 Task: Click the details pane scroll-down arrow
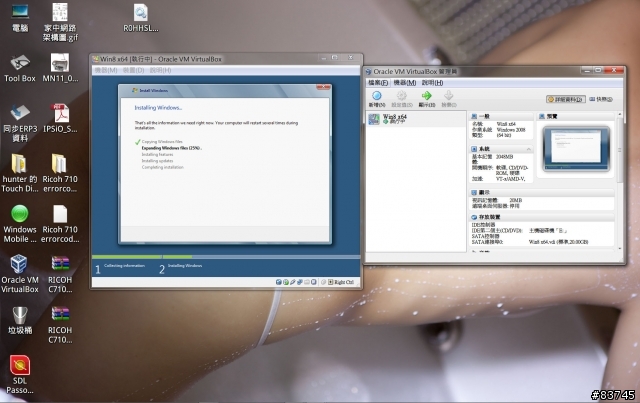(x=620, y=248)
